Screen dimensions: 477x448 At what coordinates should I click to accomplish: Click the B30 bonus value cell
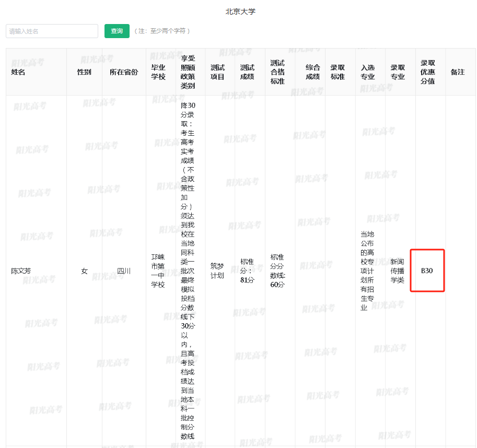(x=427, y=271)
